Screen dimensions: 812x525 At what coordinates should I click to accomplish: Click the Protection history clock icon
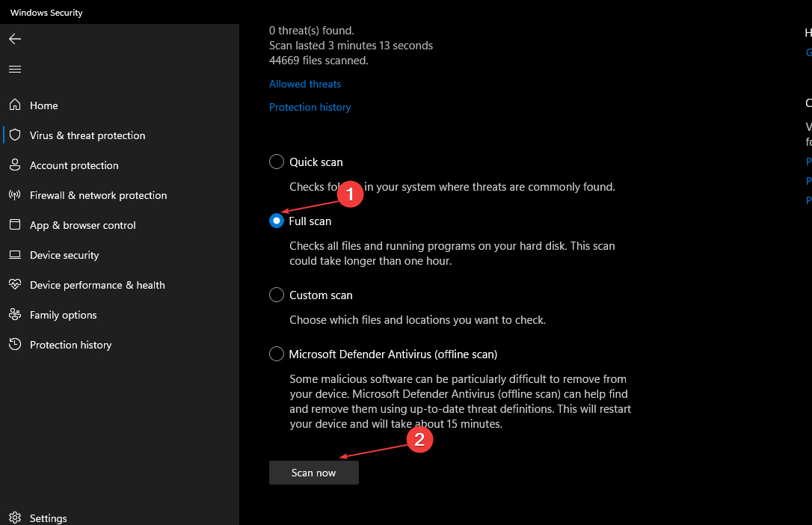click(x=15, y=345)
